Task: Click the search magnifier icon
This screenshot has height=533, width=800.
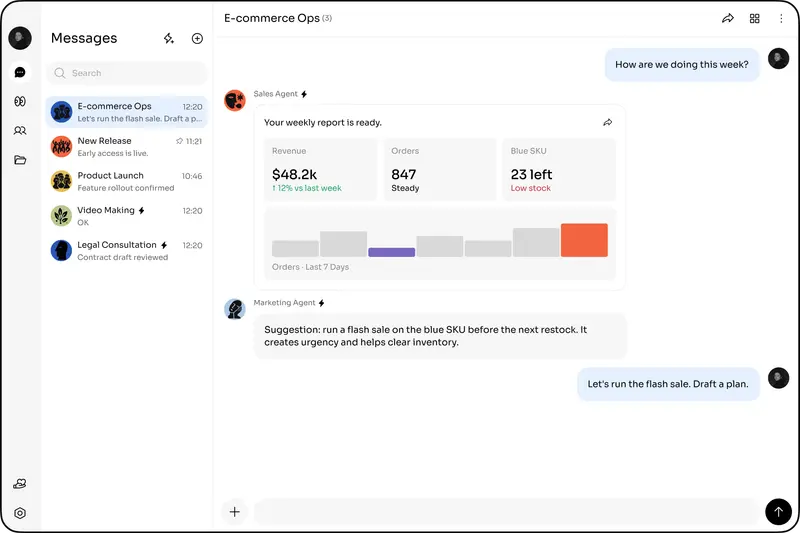Action: pyautogui.click(x=60, y=73)
